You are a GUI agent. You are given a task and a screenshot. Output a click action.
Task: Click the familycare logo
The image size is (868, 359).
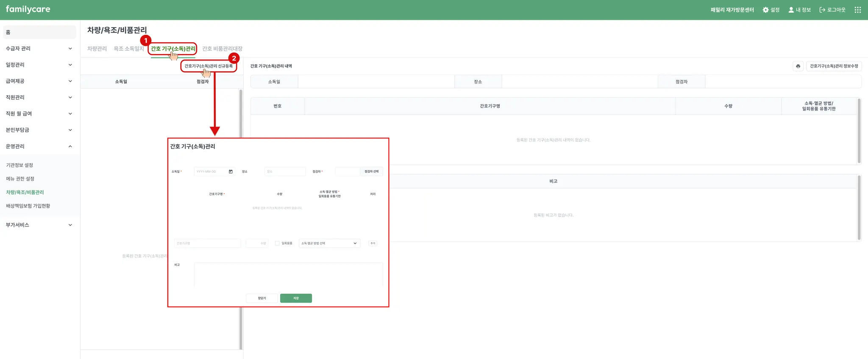pos(28,9)
